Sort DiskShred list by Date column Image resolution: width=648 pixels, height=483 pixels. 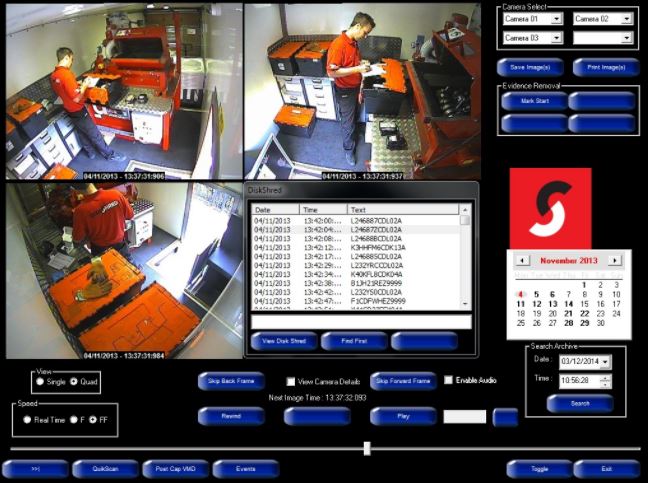pos(275,209)
